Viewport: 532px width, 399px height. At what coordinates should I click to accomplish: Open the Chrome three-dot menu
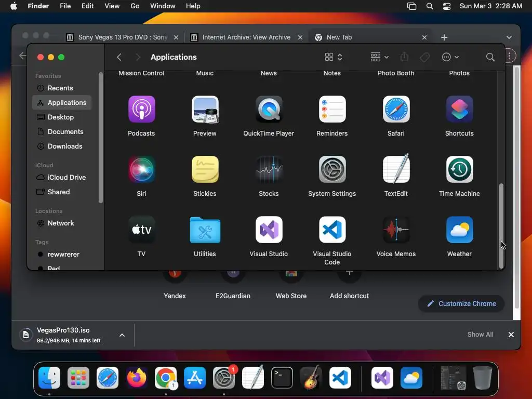(510, 56)
